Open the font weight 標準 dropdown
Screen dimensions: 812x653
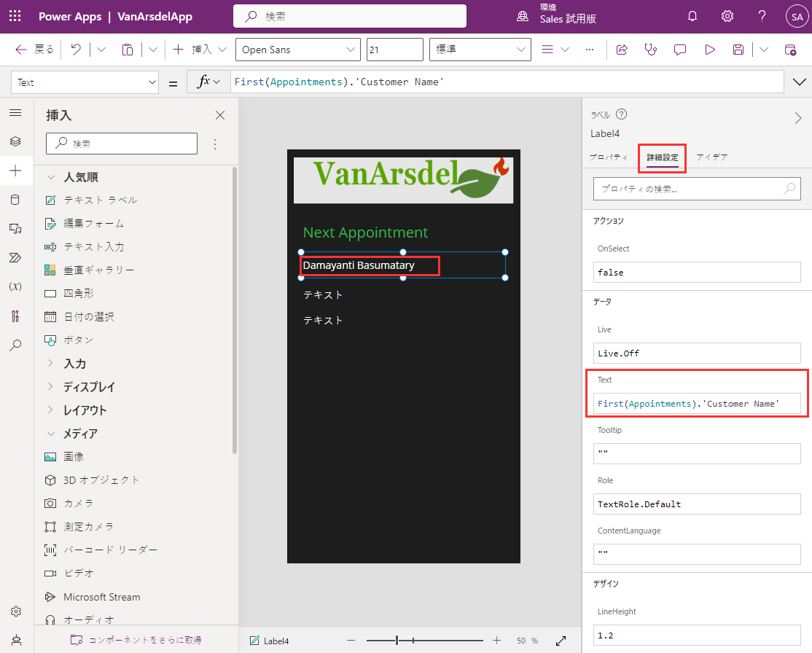[x=480, y=50]
